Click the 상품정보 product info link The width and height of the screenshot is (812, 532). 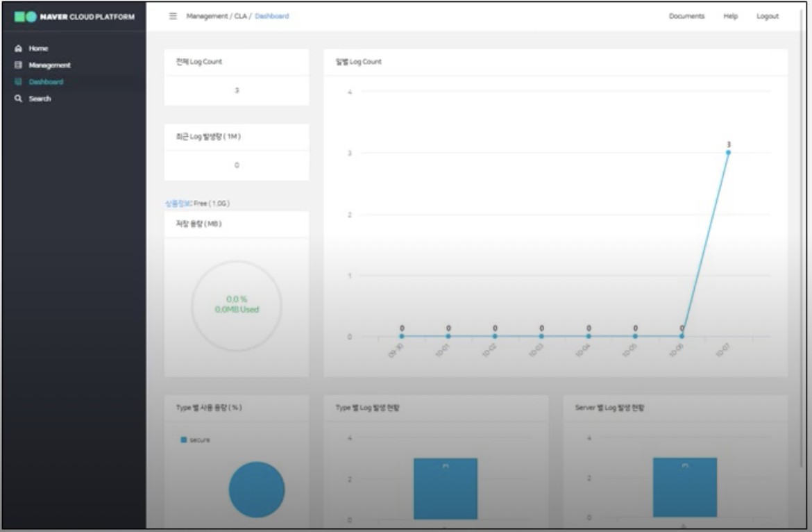pos(173,203)
